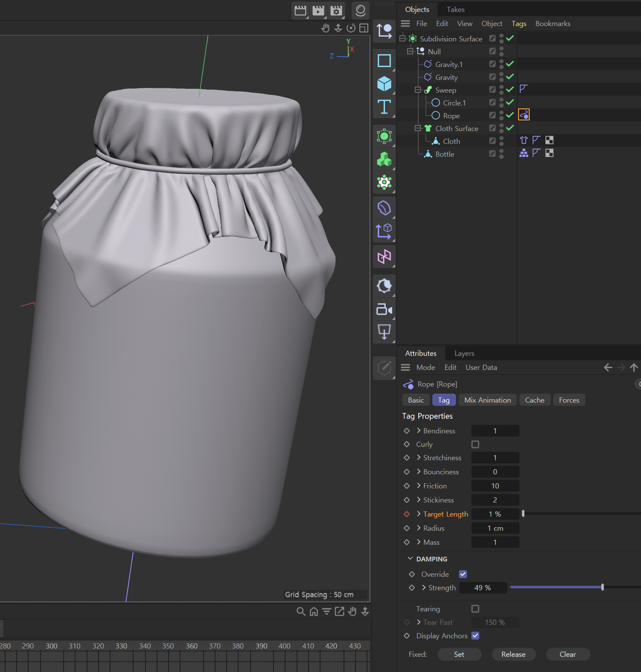Image resolution: width=641 pixels, height=672 pixels.
Task: Expand the Bendiness parameter arrow
Action: click(419, 431)
